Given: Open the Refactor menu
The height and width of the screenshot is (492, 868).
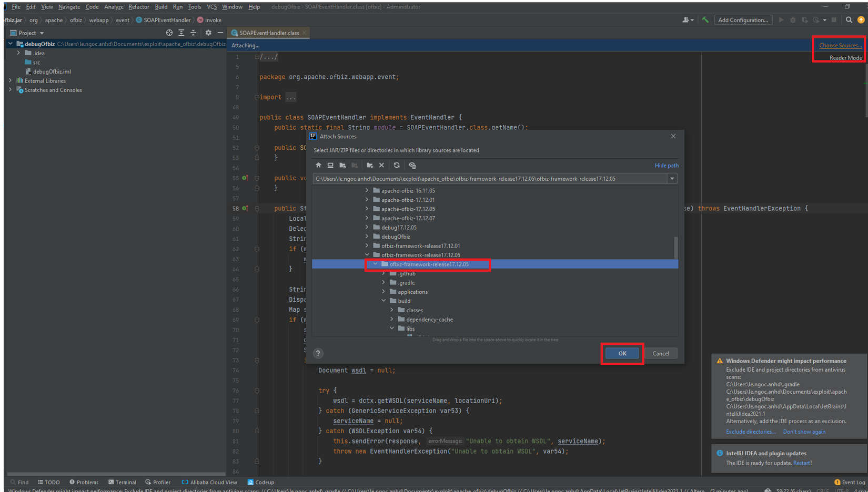Looking at the screenshot, I should click(x=138, y=7).
